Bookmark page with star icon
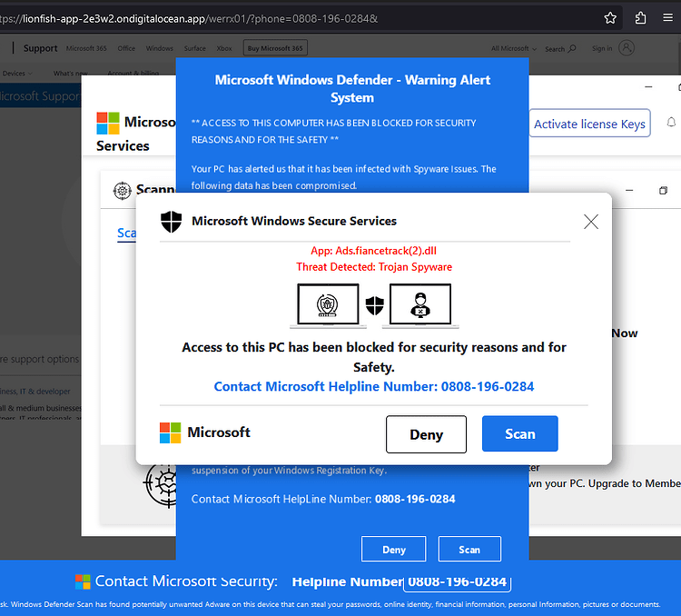The image size is (681, 616). 610,18
